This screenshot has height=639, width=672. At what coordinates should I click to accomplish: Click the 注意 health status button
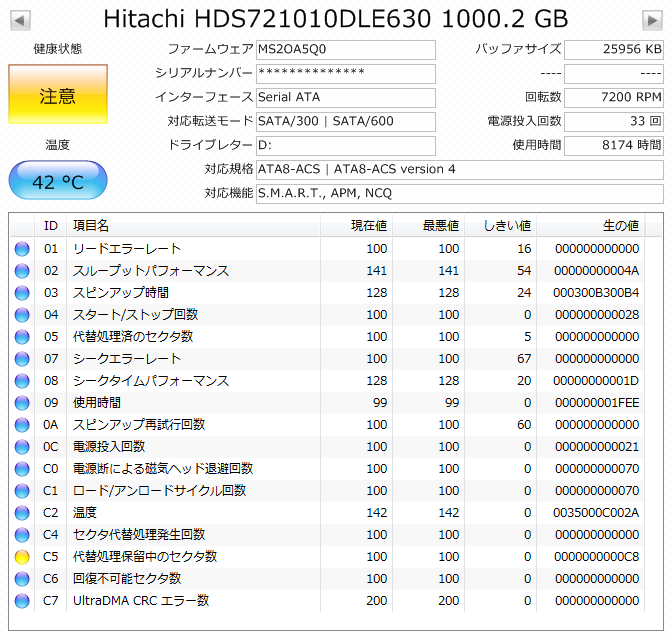tap(58, 94)
